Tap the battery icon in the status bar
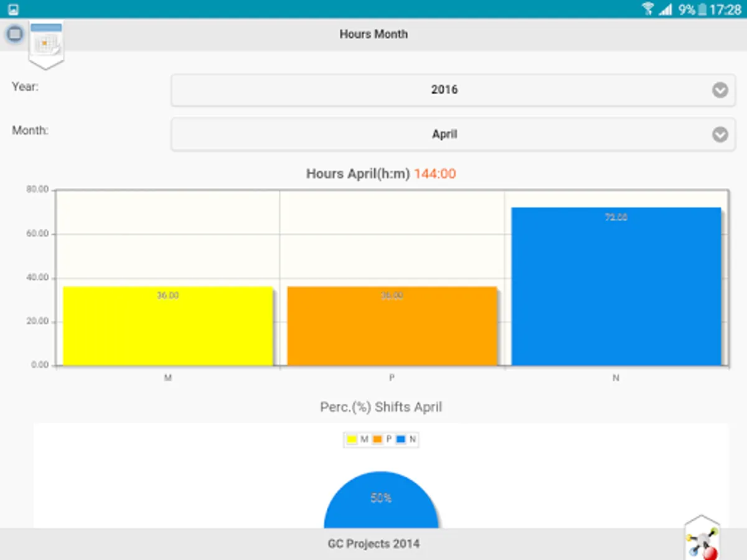747x560 pixels. click(702, 9)
